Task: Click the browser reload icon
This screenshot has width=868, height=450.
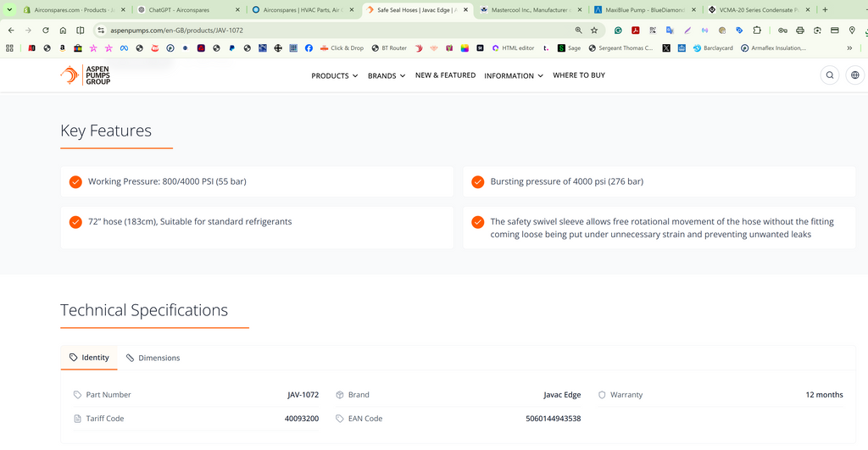Action: point(46,31)
